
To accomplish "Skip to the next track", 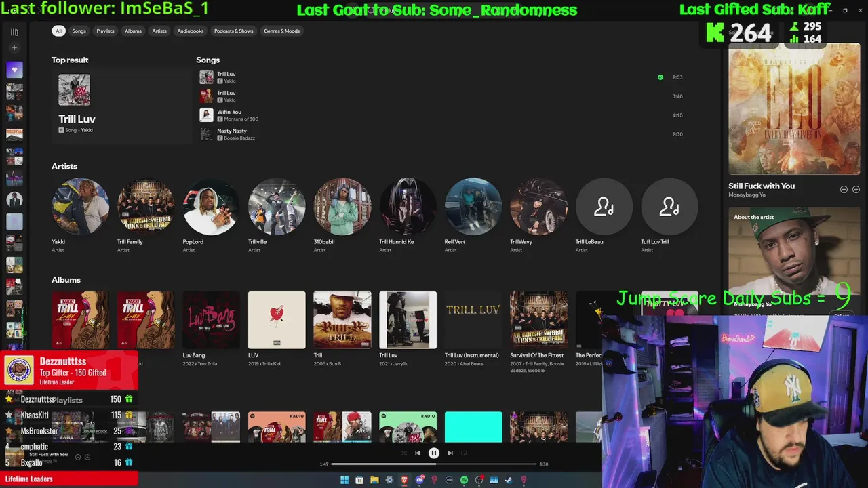I will tap(450, 453).
